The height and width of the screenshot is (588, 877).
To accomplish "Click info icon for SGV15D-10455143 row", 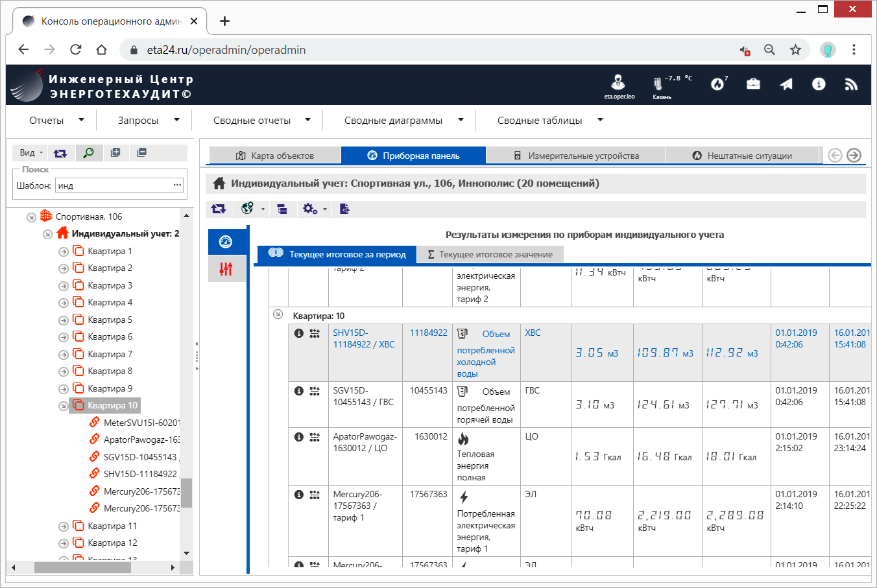I will point(299,391).
